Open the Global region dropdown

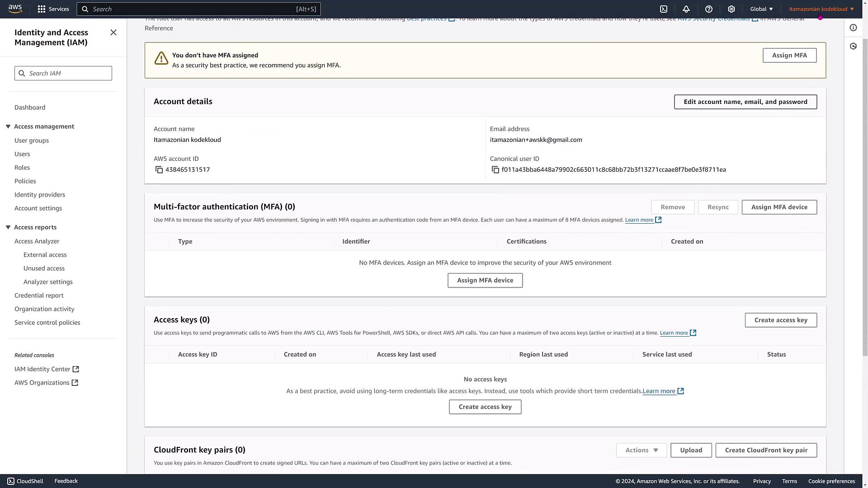click(761, 9)
